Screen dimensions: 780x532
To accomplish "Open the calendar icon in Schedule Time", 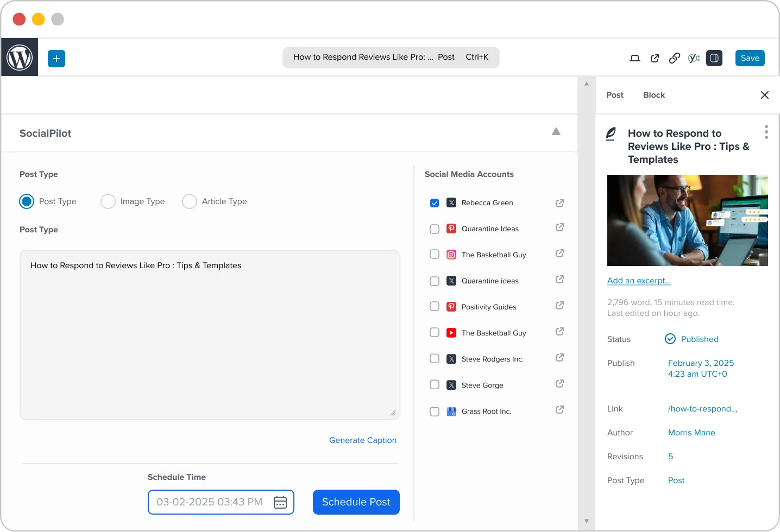I will click(280, 502).
